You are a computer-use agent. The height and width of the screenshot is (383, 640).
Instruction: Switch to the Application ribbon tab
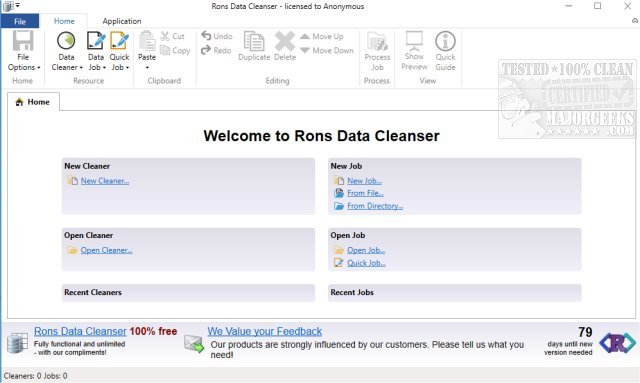(122, 21)
